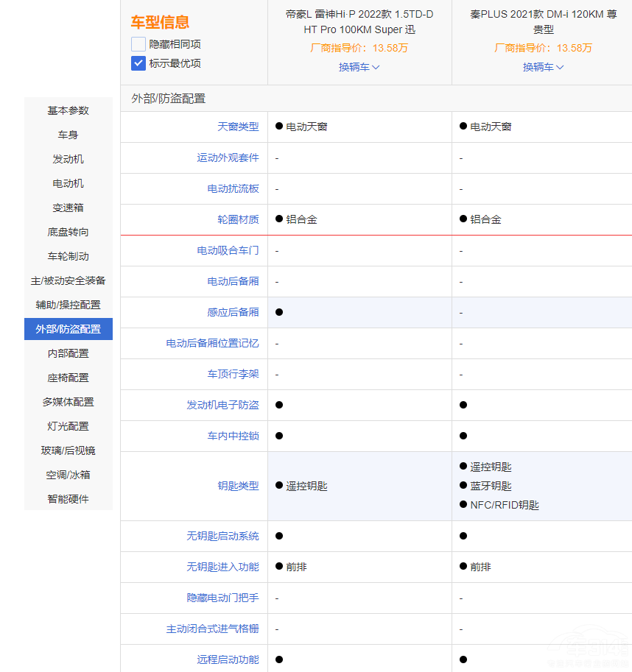
Task: Click the 天窗类型 parameter link
Action: tap(238, 127)
